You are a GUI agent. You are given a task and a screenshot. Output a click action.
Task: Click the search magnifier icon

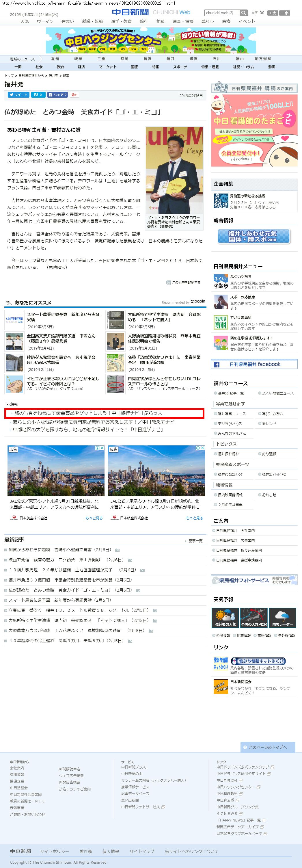pos(244,13)
